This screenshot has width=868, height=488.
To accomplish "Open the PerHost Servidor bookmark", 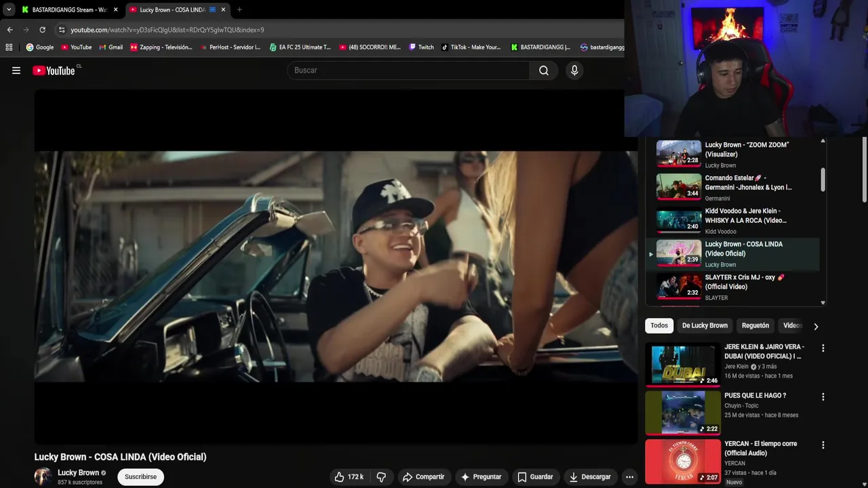I will pyautogui.click(x=230, y=47).
